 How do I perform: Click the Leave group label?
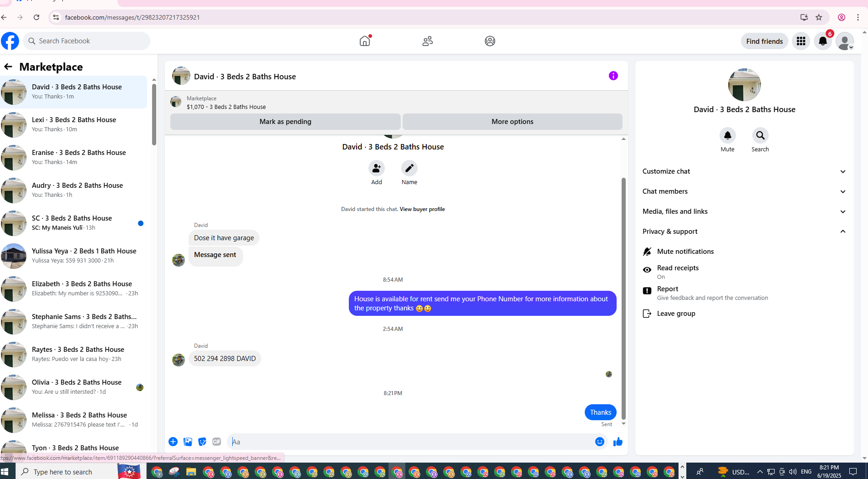(676, 314)
